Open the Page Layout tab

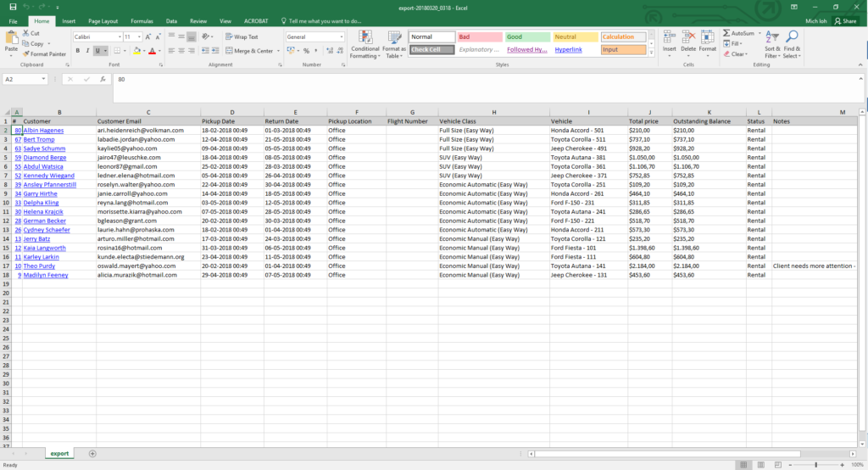(103, 20)
